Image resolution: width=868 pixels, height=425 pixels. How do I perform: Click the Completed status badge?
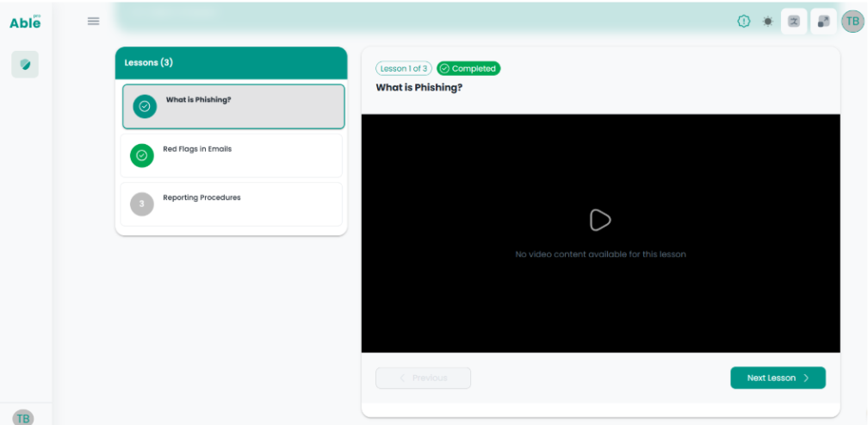pyautogui.click(x=468, y=69)
